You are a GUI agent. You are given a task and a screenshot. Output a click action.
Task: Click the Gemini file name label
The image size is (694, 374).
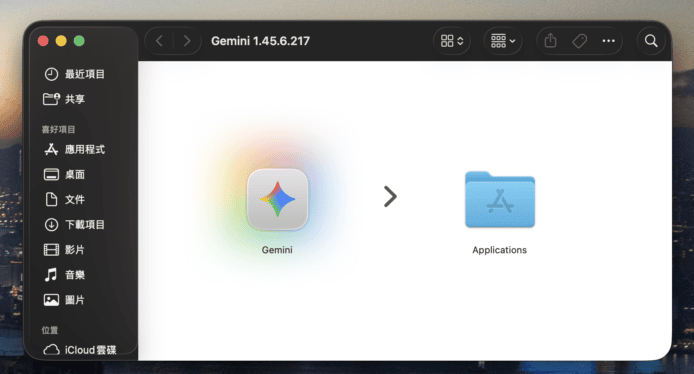pyautogui.click(x=277, y=250)
